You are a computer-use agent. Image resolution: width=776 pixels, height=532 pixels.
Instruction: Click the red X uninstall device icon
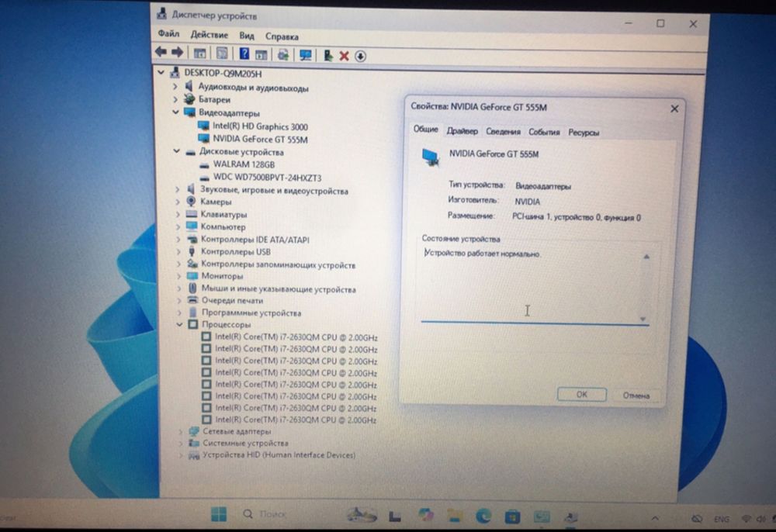click(x=344, y=56)
